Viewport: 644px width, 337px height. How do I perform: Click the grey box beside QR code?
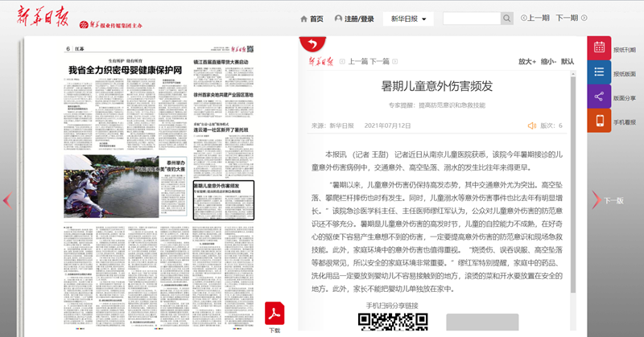[x=482, y=323]
